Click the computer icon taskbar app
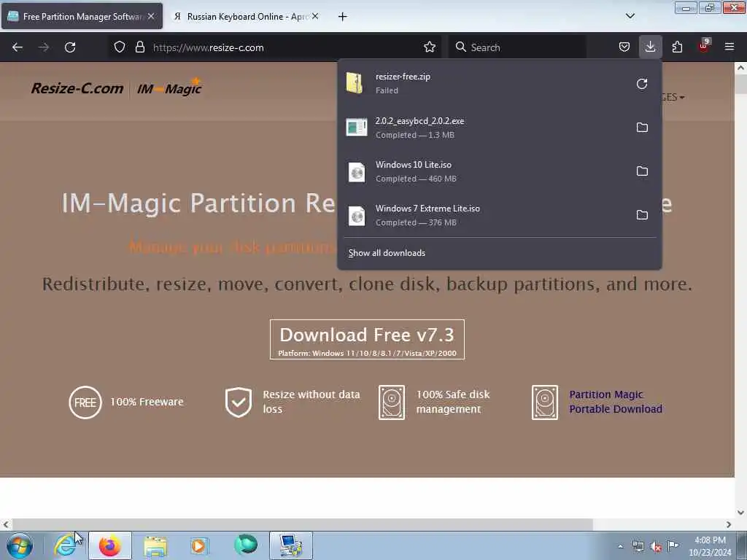Viewport: 747px width, 560px height. (x=290, y=545)
